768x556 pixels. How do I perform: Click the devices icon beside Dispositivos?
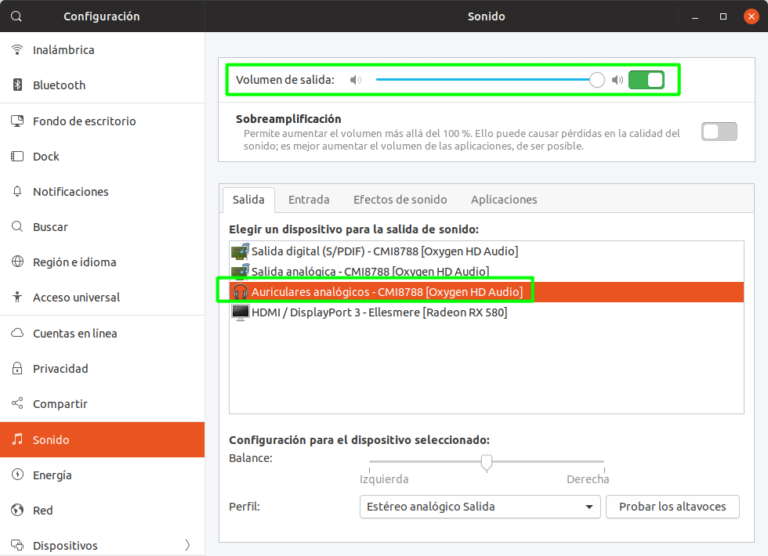tap(17, 545)
